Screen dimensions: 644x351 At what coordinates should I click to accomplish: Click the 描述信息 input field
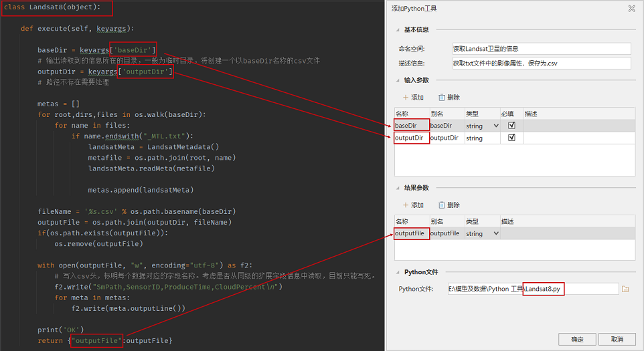[541, 64]
